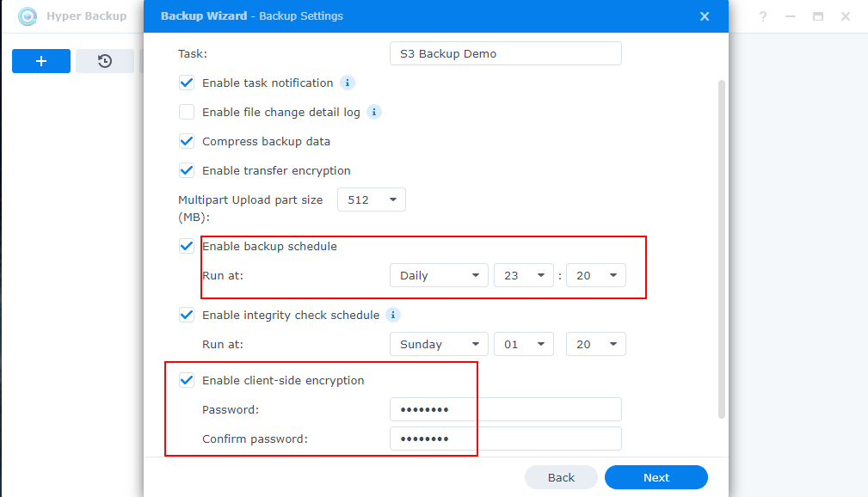Screen dimensions: 868x497
Task: Click the wizard's vertical scrollbar
Action: pyautogui.click(x=721, y=249)
